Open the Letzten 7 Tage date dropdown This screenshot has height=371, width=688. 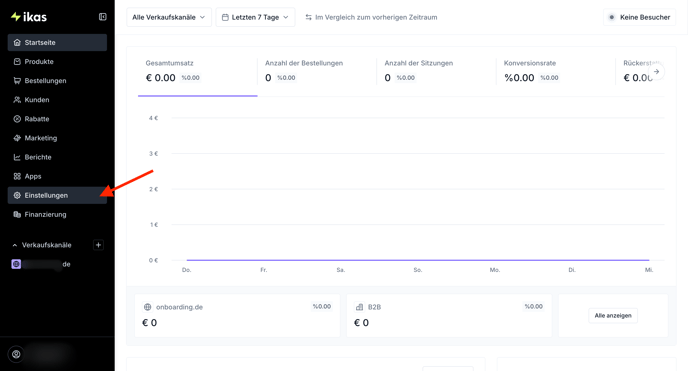point(255,17)
